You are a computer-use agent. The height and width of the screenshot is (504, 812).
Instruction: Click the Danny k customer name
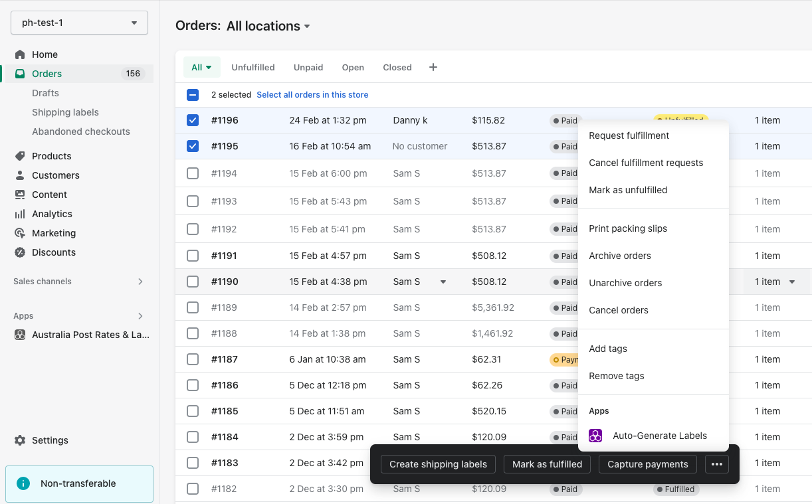click(x=410, y=120)
